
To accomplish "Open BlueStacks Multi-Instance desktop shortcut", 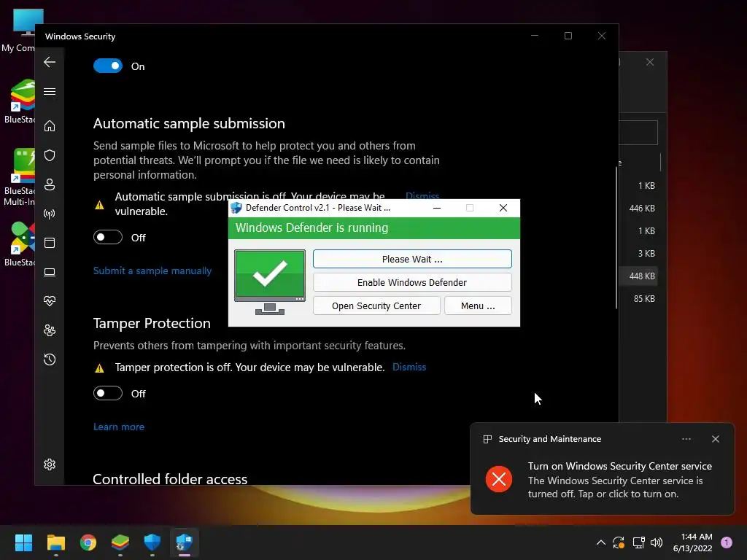I will click(x=19, y=178).
